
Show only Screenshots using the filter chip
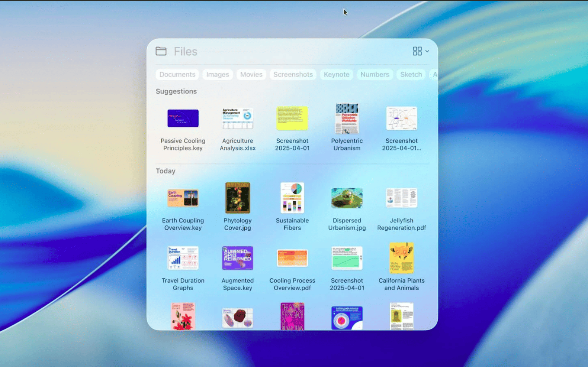[293, 75]
